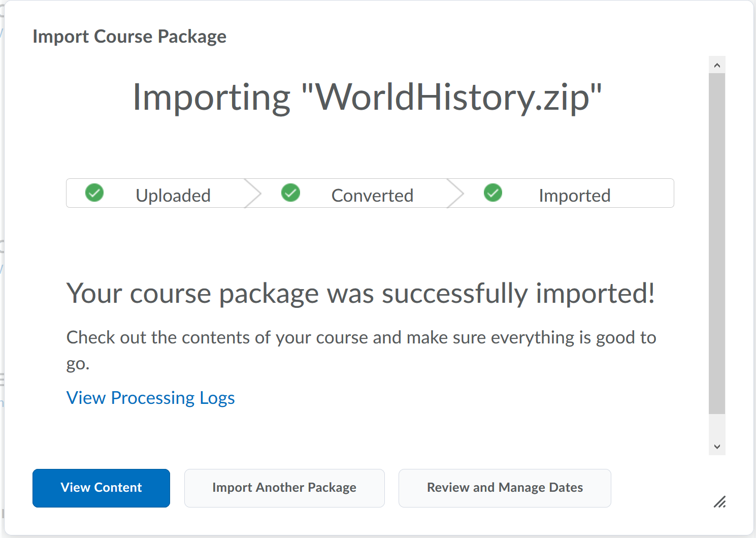Click the Import Course Package heading

129,36
